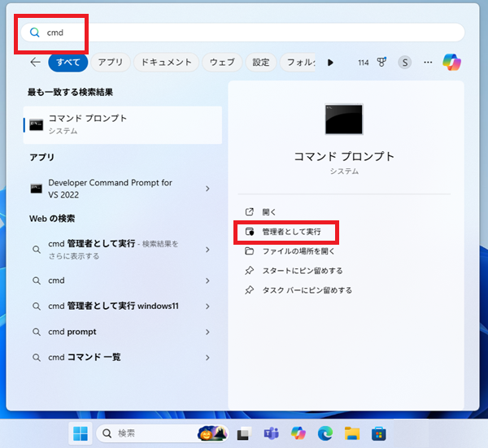Click the taskbar 検索 search box

163,433
